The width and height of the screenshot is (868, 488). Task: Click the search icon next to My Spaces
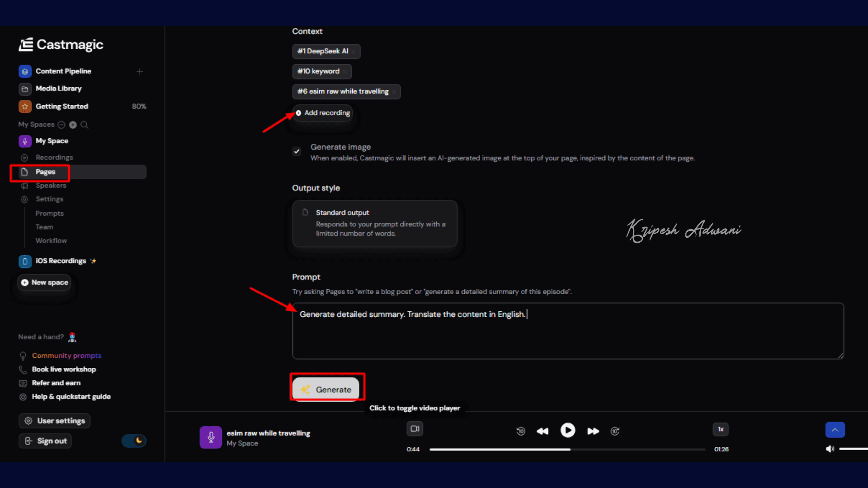point(84,125)
